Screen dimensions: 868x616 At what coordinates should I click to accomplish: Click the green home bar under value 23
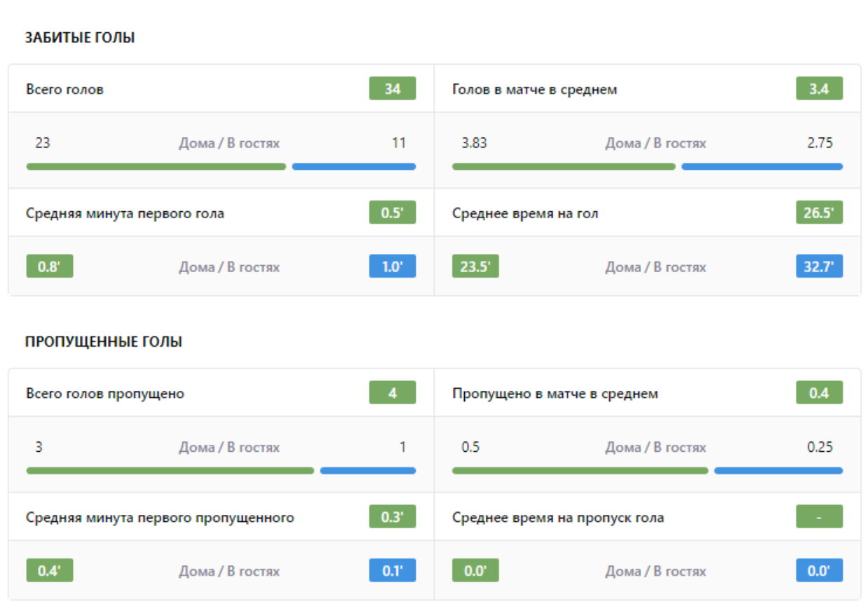pos(156,167)
